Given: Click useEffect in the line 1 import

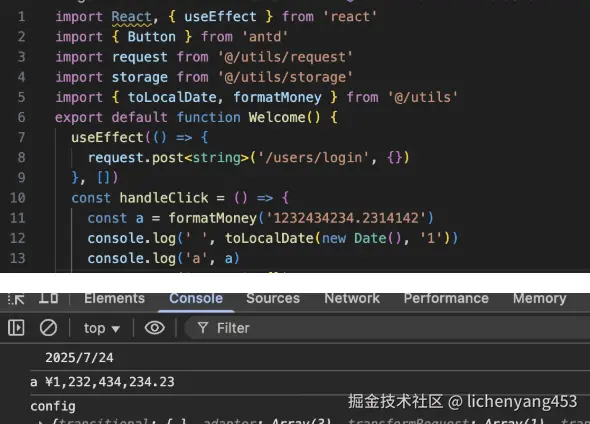Looking at the screenshot, I should pos(220,17).
